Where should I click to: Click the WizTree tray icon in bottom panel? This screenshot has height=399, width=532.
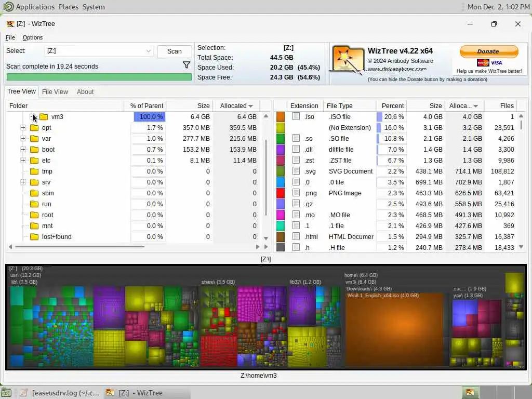pos(470,393)
